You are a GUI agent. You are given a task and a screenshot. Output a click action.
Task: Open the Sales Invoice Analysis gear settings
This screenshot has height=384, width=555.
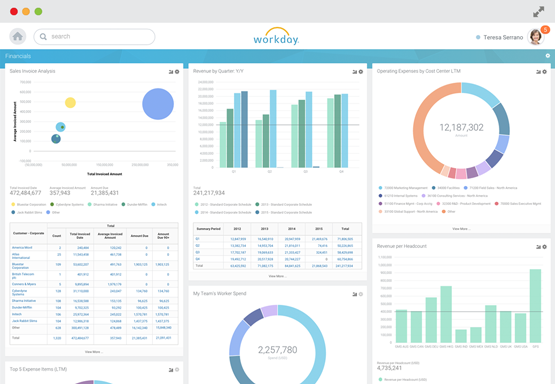(x=177, y=71)
